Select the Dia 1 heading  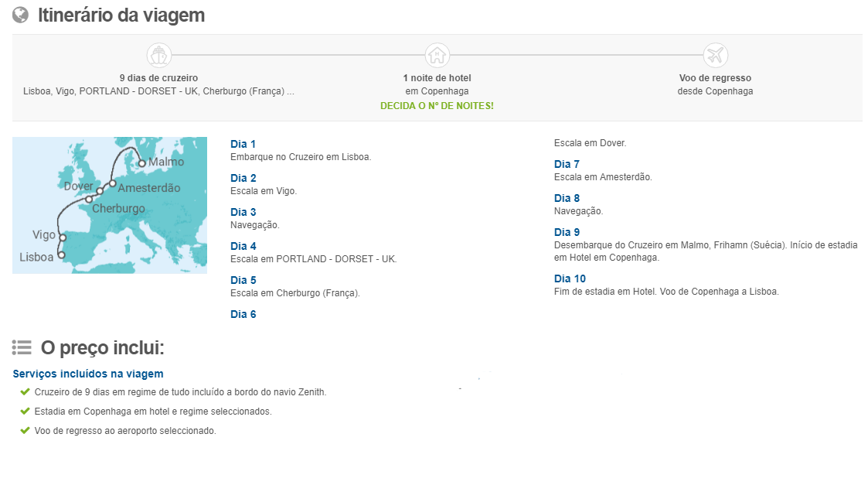tap(243, 144)
